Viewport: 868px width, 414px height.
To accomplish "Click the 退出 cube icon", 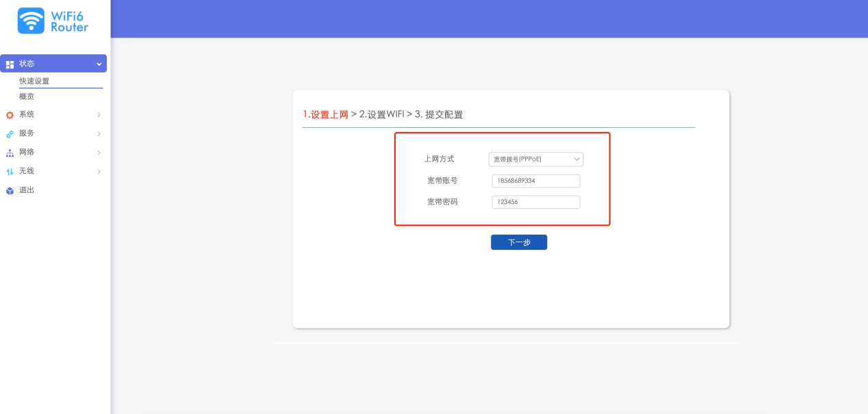I will 10,191.
